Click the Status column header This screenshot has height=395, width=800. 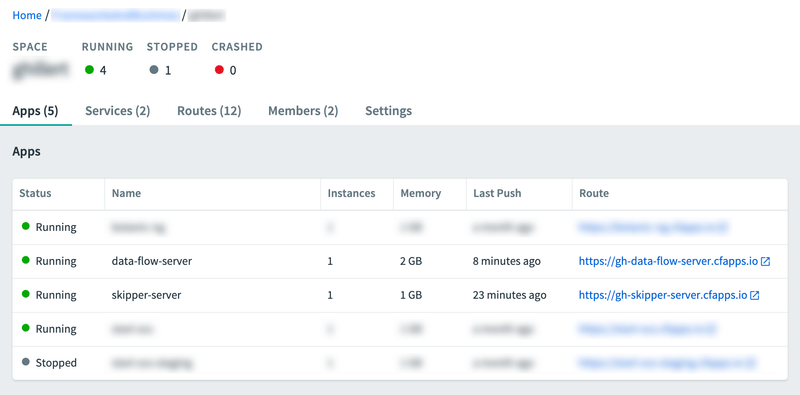35,193
